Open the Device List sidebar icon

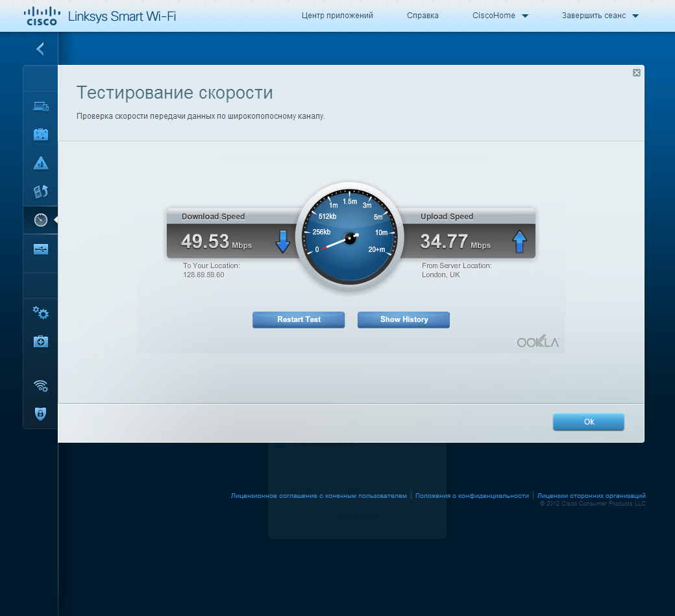tap(41, 106)
